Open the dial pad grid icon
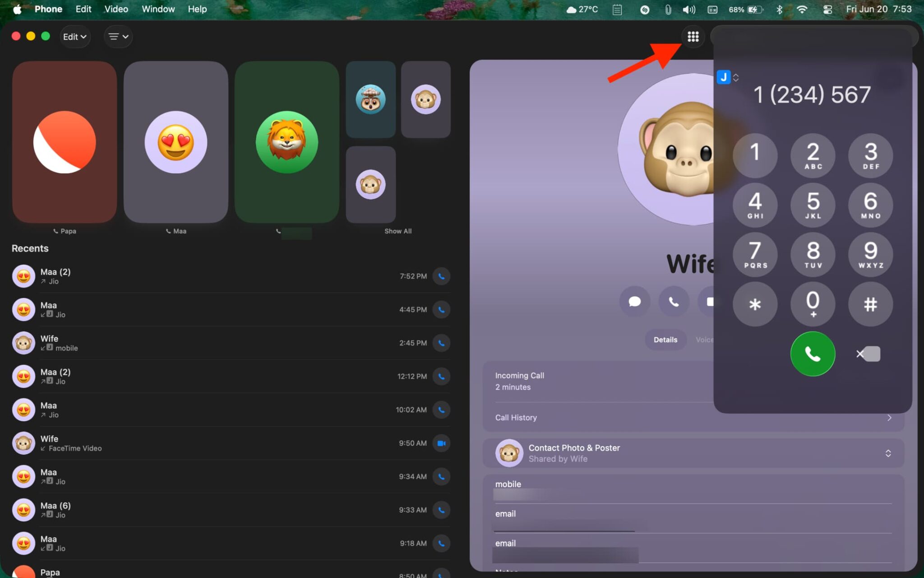 (x=693, y=37)
